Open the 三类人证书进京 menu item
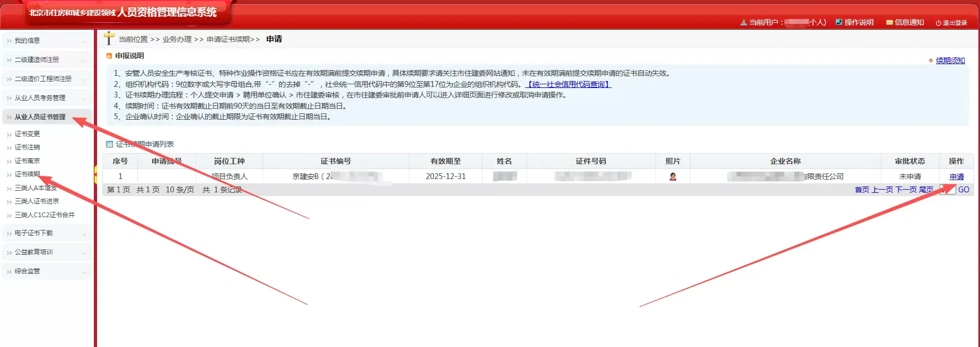The width and height of the screenshot is (980, 347). pos(37,201)
